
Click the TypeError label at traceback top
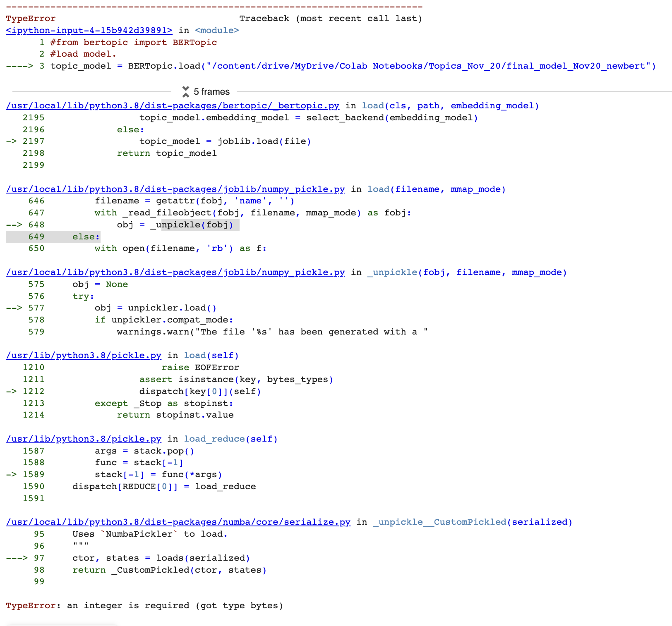30,18
